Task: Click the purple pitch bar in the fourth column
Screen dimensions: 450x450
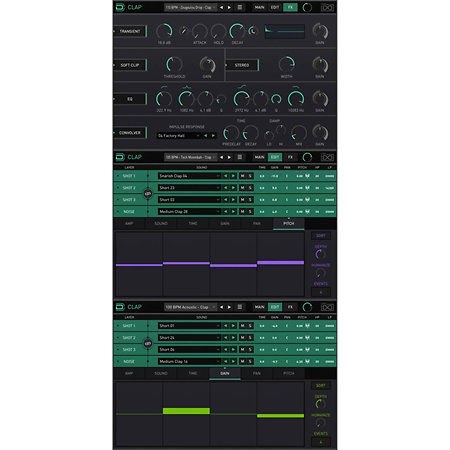Action: point(281,263)
